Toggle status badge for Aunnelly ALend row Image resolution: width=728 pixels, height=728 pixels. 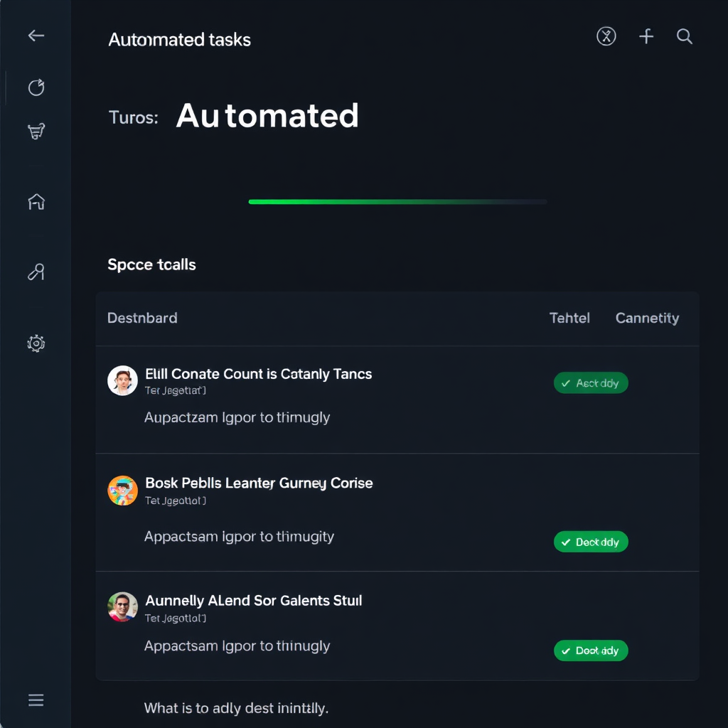[591, 651]
